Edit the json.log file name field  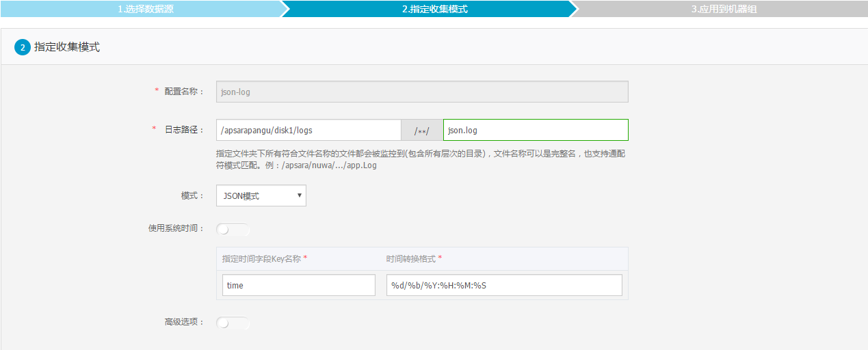pyautogui.click(x=536, y=130)
